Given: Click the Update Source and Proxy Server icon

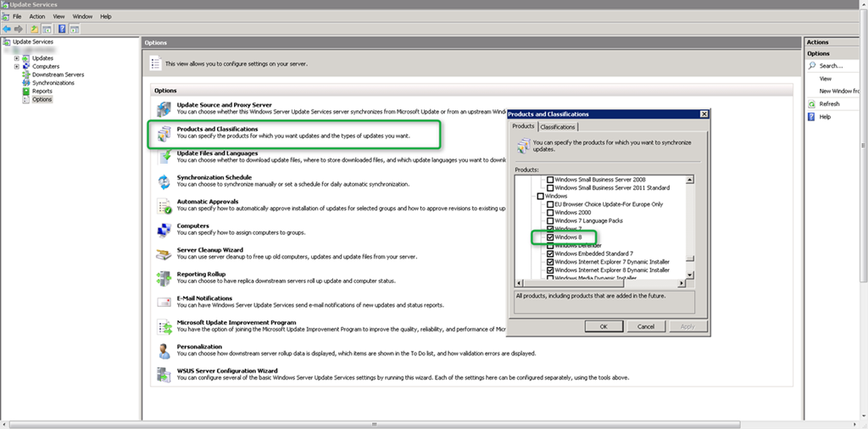Looking at the screenshot, I should point(164,109).
